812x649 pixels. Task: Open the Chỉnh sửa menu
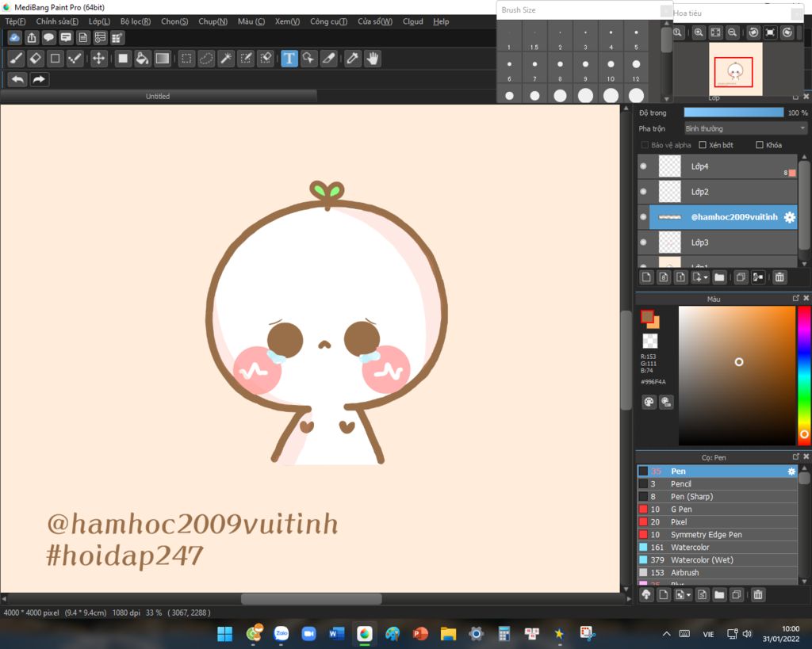(57, 21)
